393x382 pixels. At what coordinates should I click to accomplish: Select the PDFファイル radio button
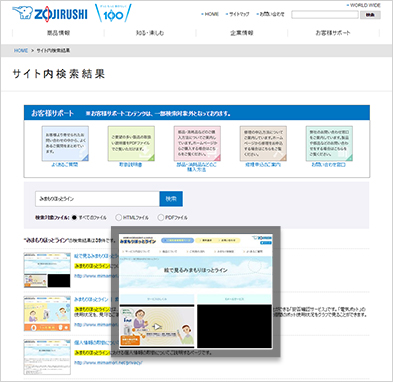[161, 217]
